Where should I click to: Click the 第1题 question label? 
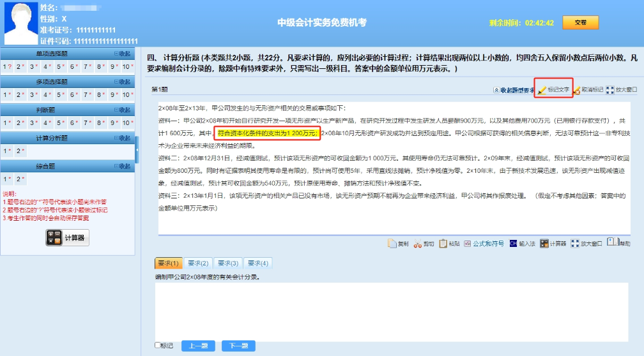point(159,89)
